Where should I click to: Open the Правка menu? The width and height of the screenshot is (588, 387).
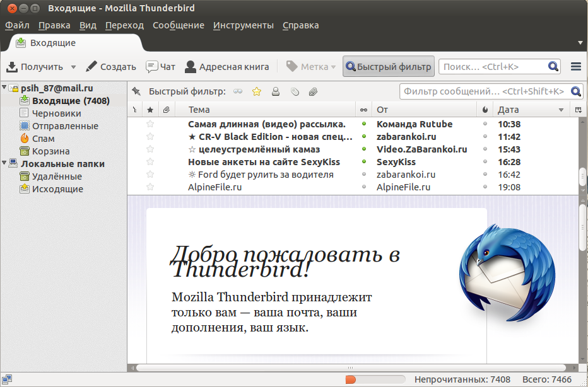pos(54,25)
